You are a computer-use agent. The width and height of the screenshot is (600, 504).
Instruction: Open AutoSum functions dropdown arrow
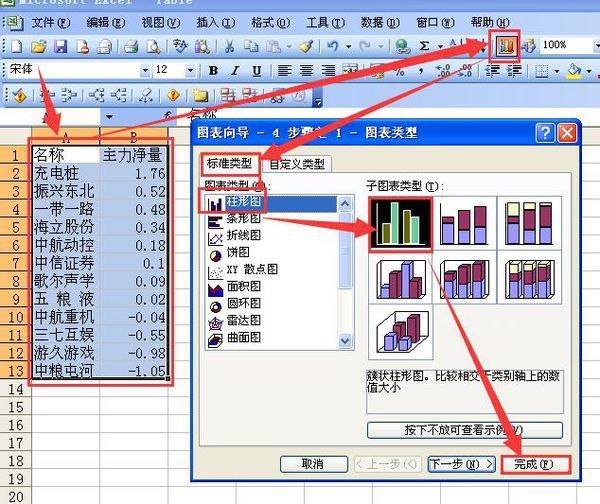(440, 47)
